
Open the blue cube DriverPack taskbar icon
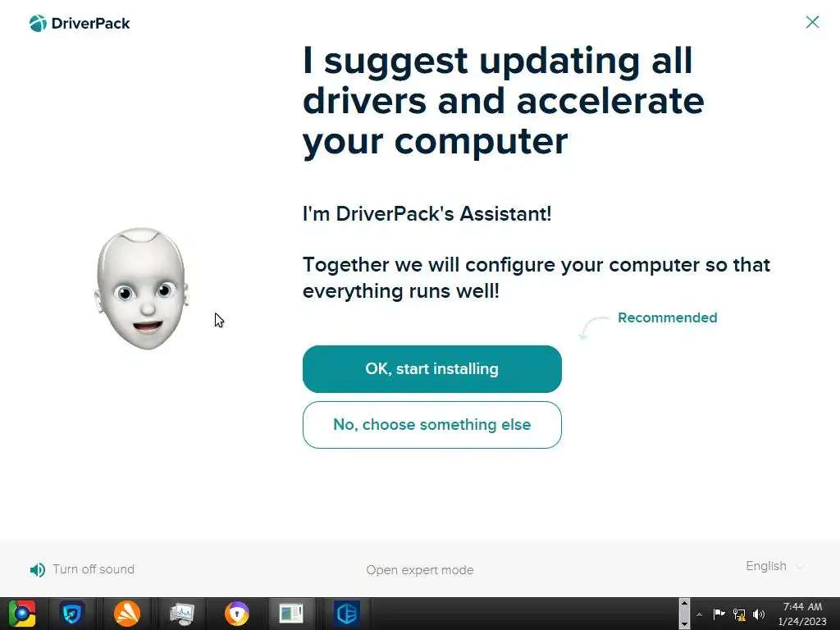pyautogui.click(x=347, y=614)
